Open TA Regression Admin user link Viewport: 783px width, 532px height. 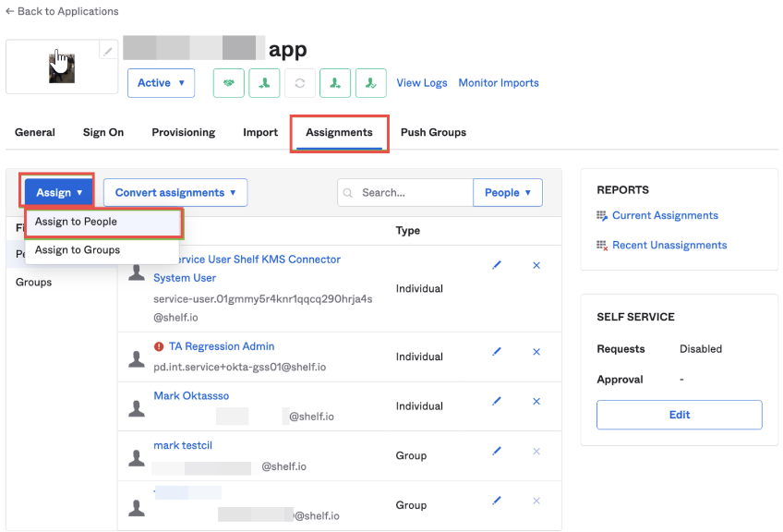(x=222, y=346)
